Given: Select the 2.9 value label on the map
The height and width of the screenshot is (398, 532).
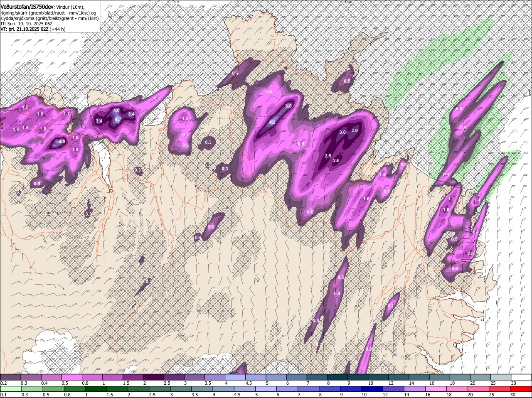Looking at the screenshot, I should [x=355, y=130].
